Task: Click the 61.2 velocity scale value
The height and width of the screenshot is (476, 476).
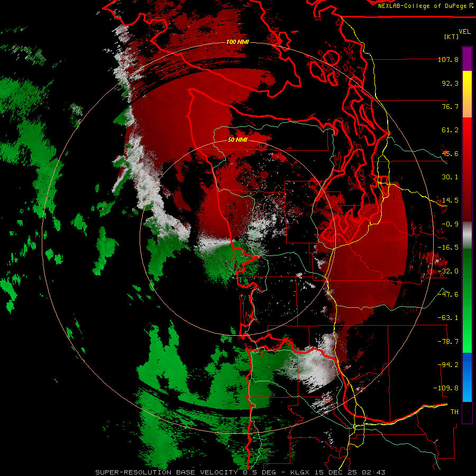Action: tap(450, 130)
